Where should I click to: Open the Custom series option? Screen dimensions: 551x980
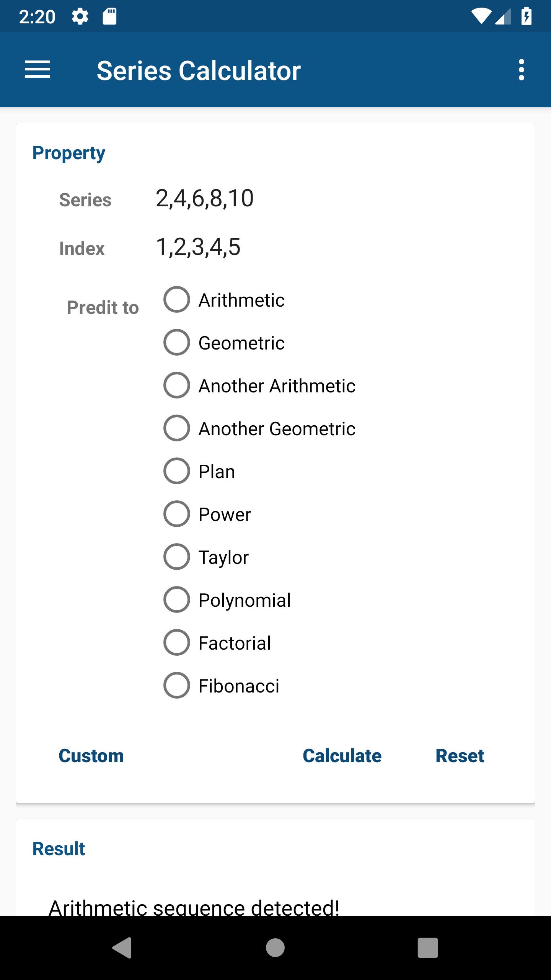click(x=91, y=756)
